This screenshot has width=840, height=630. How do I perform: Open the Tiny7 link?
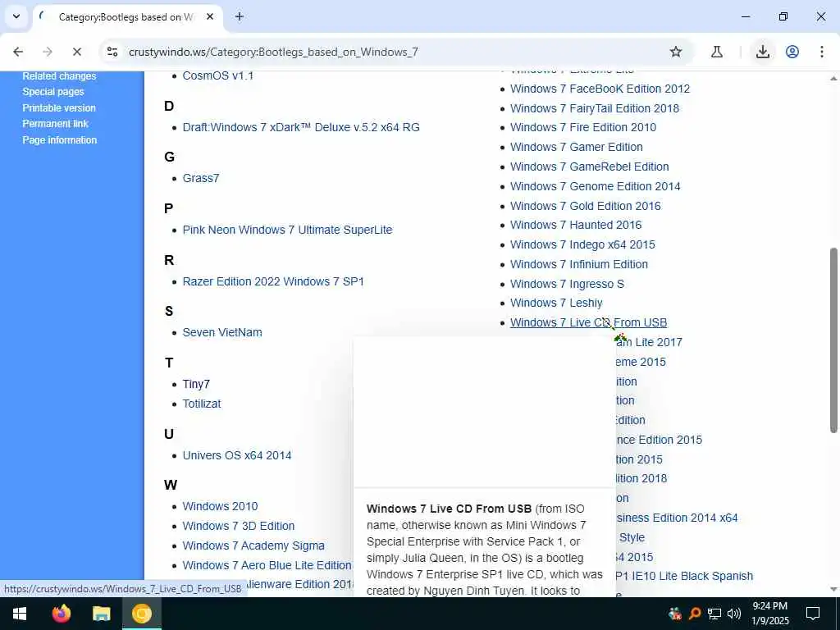pos(196,384)
